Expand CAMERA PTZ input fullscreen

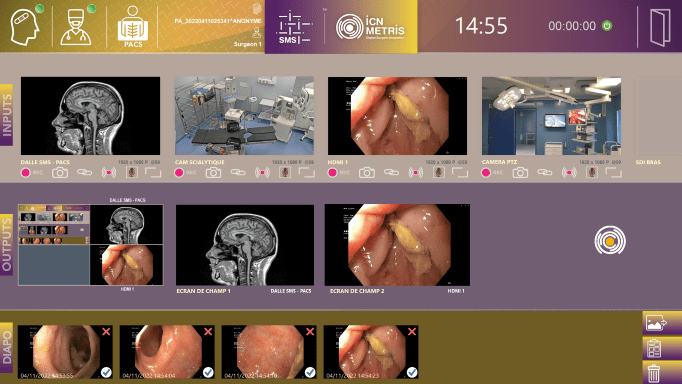click(614, 173)
